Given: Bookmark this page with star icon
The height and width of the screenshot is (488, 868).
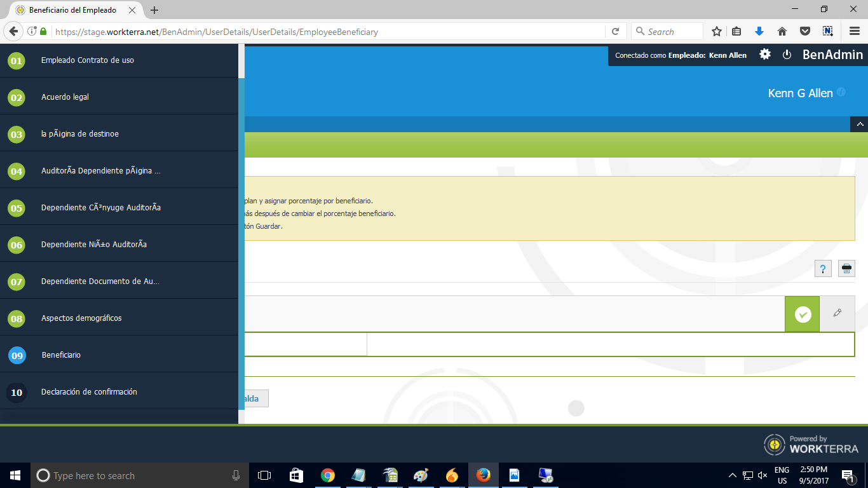Looking at the screenshot, I should 717,32.
